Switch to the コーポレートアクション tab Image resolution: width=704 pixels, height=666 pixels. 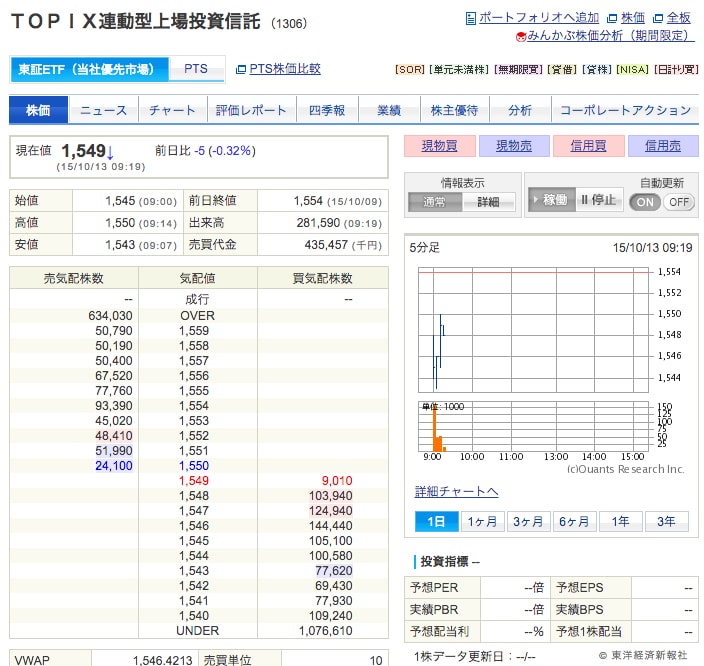[625, 110]
